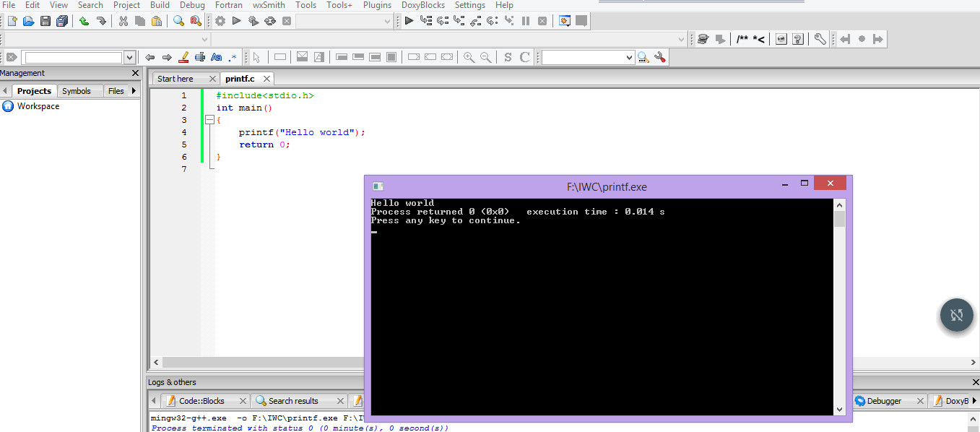
Task: Click the DoxyBlocks block comment /** icon
Action: pos(742,39)
